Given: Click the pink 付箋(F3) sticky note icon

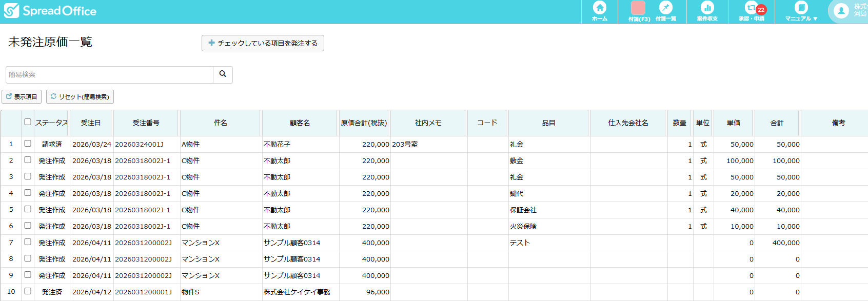Looking at the screenshot, I should click(x=638, y=11).
